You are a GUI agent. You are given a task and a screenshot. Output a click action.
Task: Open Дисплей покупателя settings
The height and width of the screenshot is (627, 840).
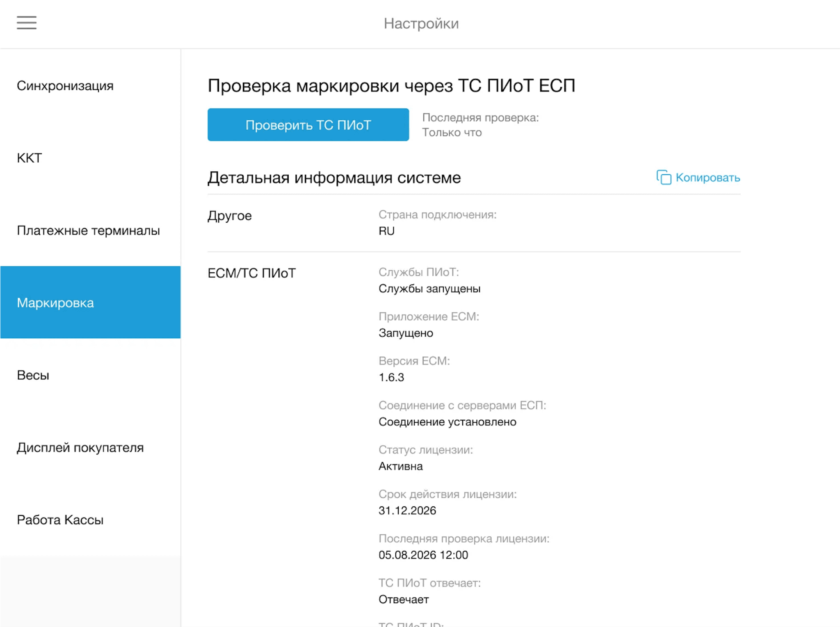[90, 447]
